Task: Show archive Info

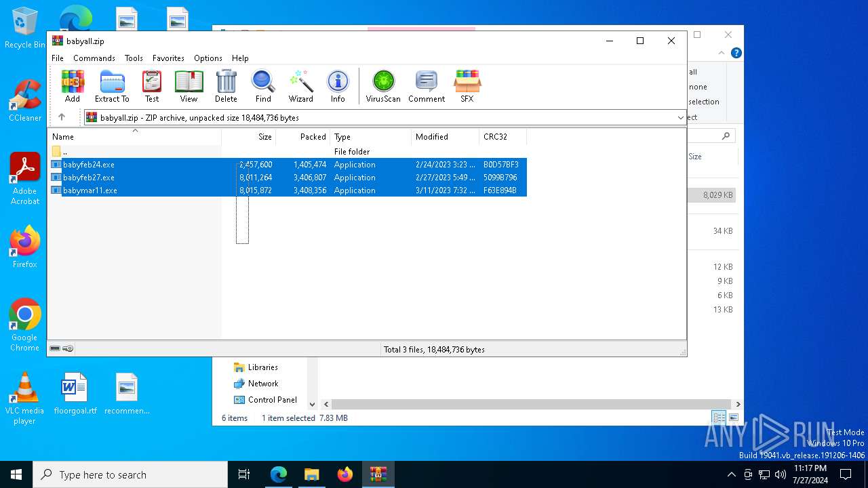Action: (x=338, y=86)
